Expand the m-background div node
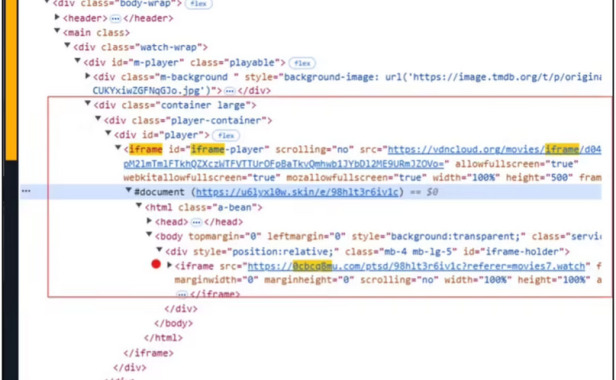This screenshot has width=616, height=380. [x=88, y=76]
